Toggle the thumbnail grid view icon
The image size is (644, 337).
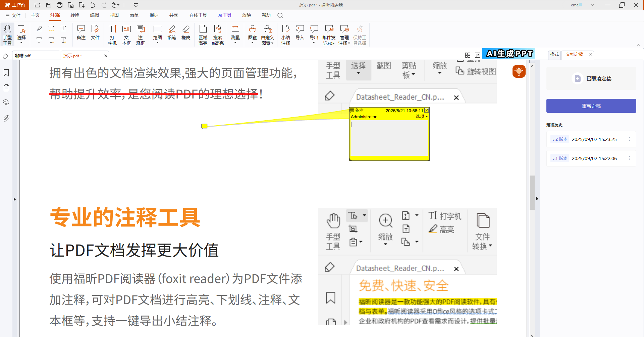tap(468, 55)
